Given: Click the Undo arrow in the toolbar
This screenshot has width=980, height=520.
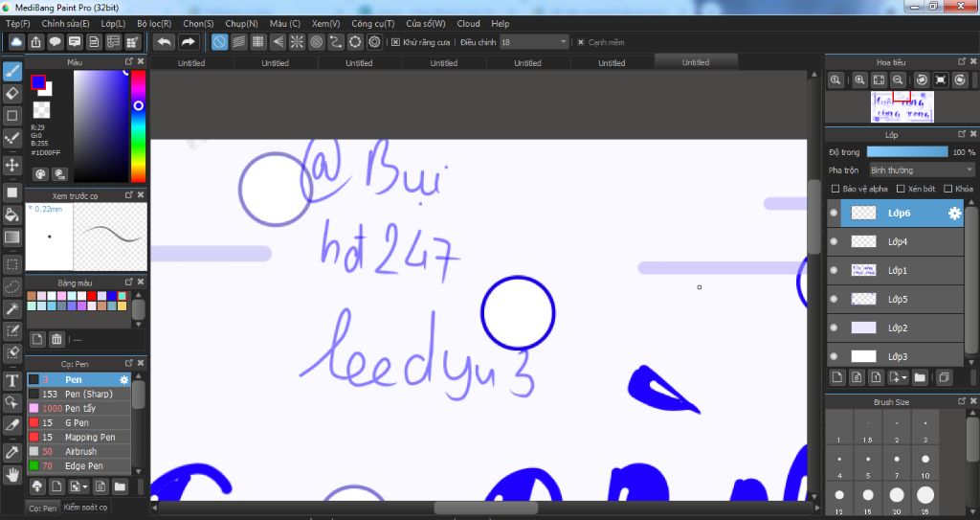Looking at the screenshot, I should point(165,42).
